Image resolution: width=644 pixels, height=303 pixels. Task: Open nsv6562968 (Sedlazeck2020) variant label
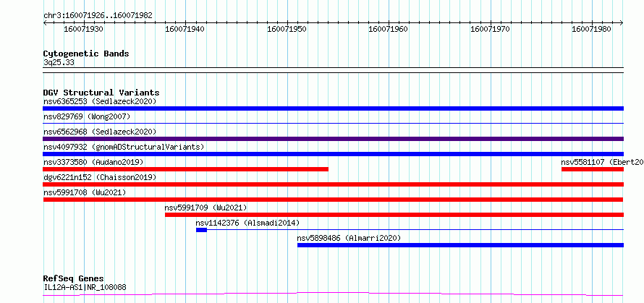(100, 132)
